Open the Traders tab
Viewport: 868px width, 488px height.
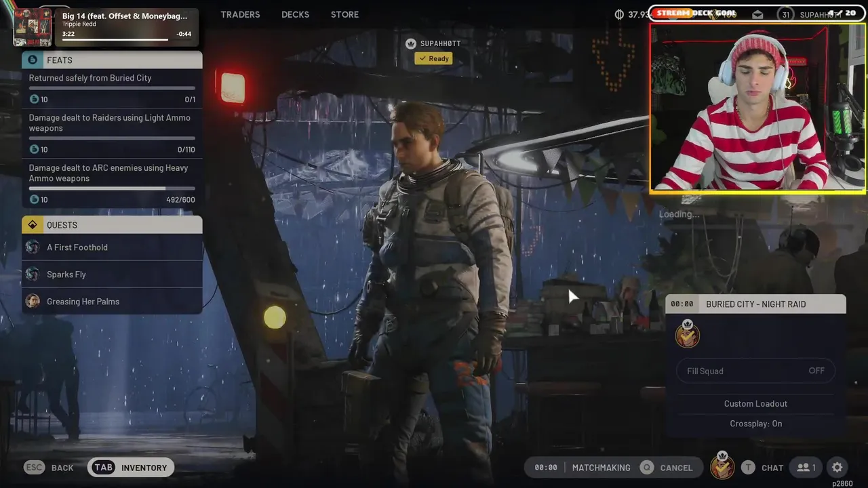click(240, 14)
